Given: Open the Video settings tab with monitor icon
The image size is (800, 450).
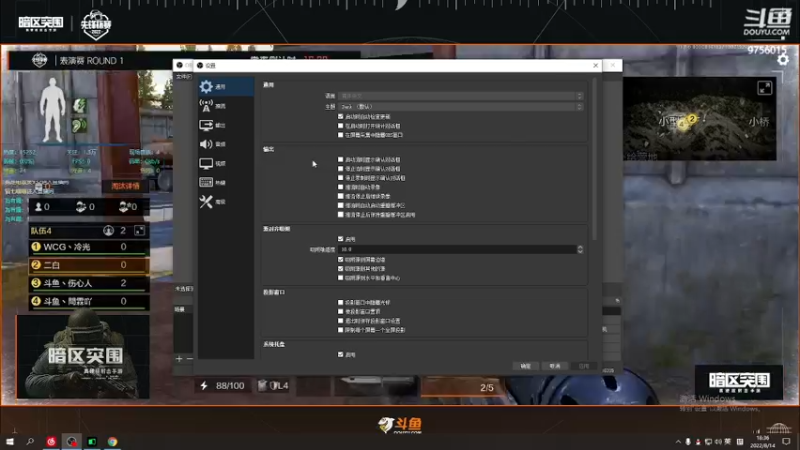Looking at the screenshot, I should tap(226, 163).
